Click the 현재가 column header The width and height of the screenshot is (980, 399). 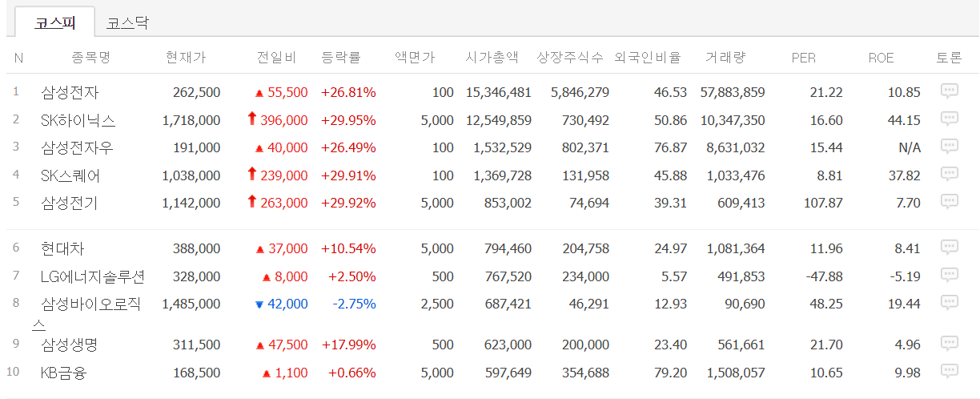tap(186, 58)
